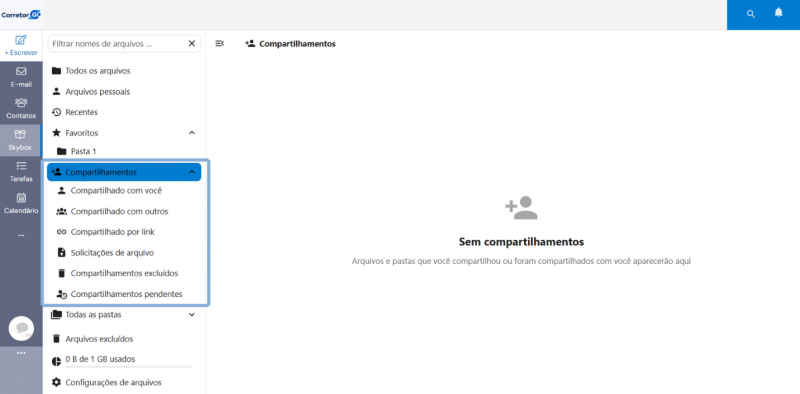Image resolution: width=800 pixels, height=394 pixels.
Task: Open the search magnifier icon
Action: tap(751, 14)
